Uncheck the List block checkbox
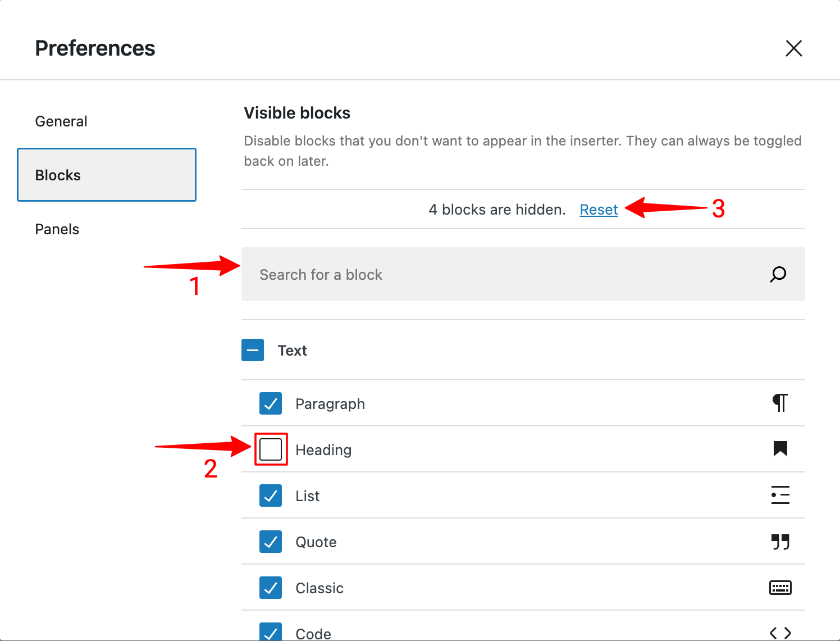 coord(271,495)
